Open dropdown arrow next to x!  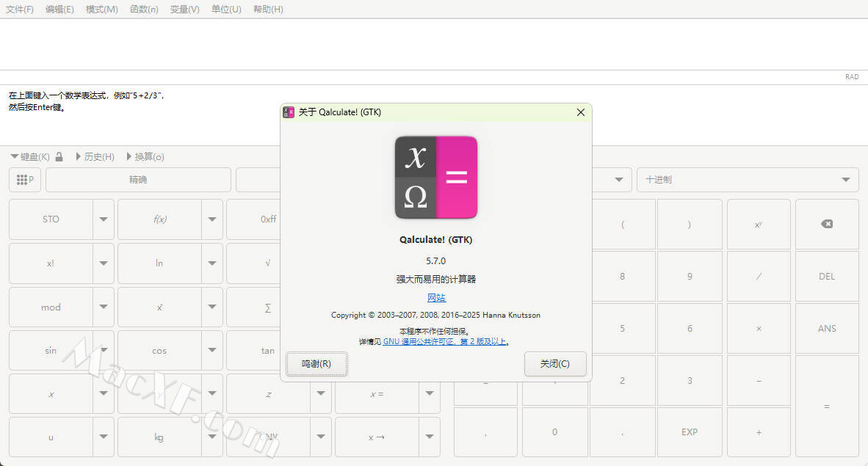coord(104,263)
